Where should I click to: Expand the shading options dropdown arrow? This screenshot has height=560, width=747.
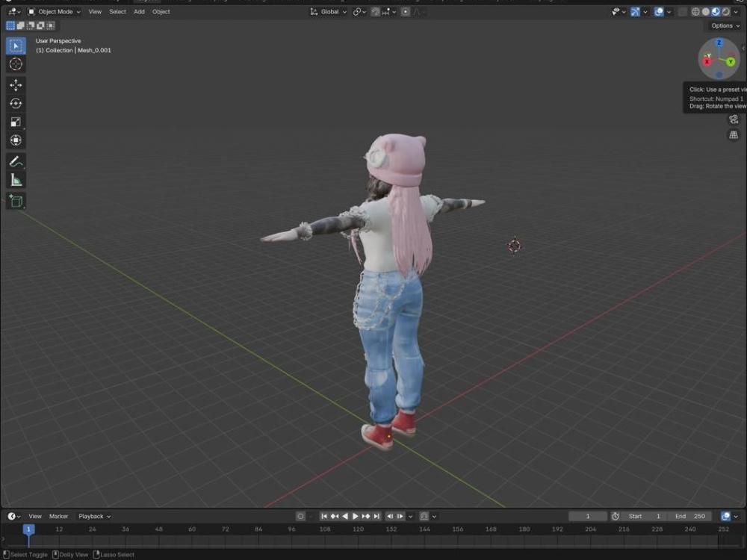736,12
